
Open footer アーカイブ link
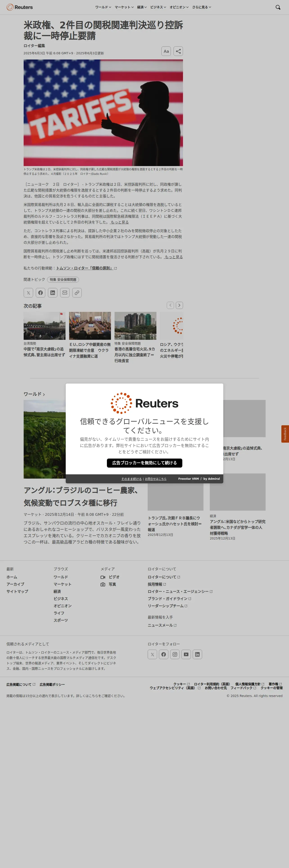(x=15, y=584)
